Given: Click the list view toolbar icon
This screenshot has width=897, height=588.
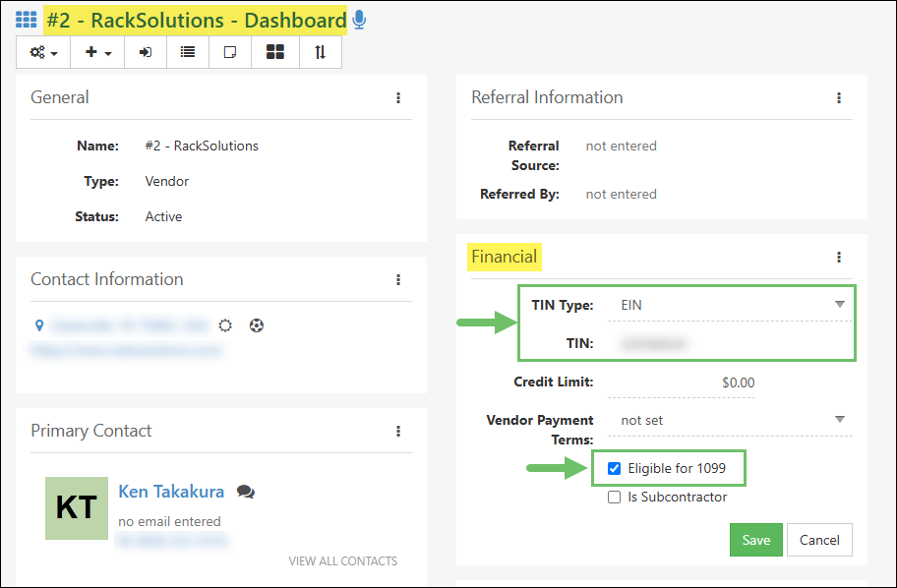Looking at the screenshot, I should point(188,52).
